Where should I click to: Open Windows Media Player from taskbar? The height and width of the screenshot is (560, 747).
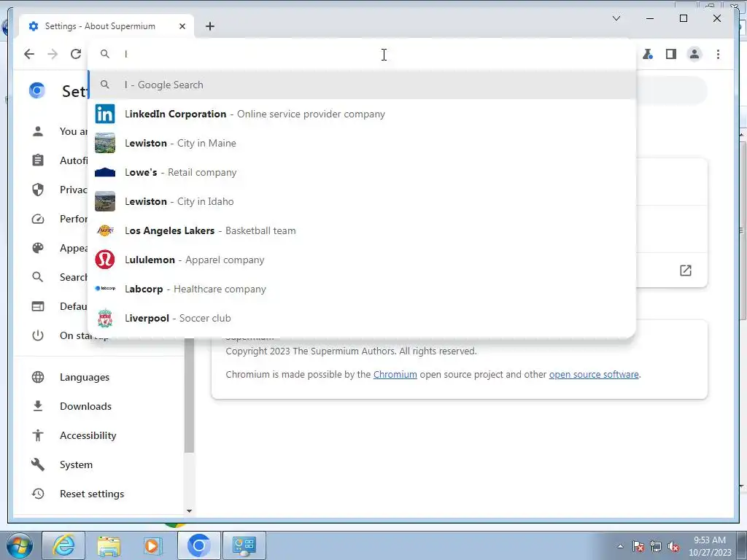coord(153,545)
